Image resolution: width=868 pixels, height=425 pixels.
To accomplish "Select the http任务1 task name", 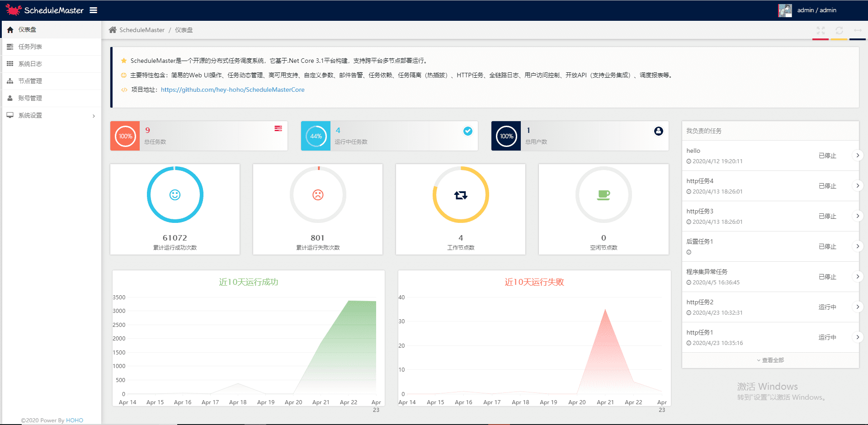I will point(700,333).
